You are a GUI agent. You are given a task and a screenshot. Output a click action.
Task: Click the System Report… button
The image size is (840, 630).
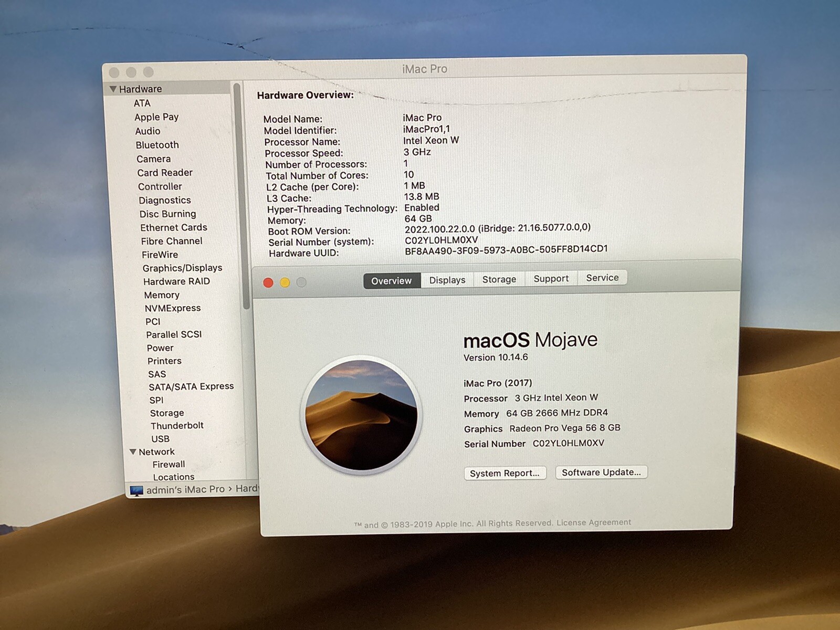(x=505, y=473)
